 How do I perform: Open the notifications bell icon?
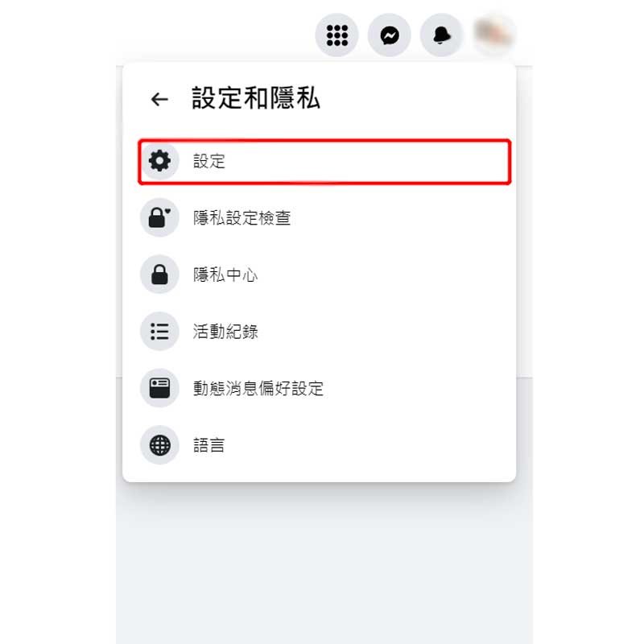(441, 35)
